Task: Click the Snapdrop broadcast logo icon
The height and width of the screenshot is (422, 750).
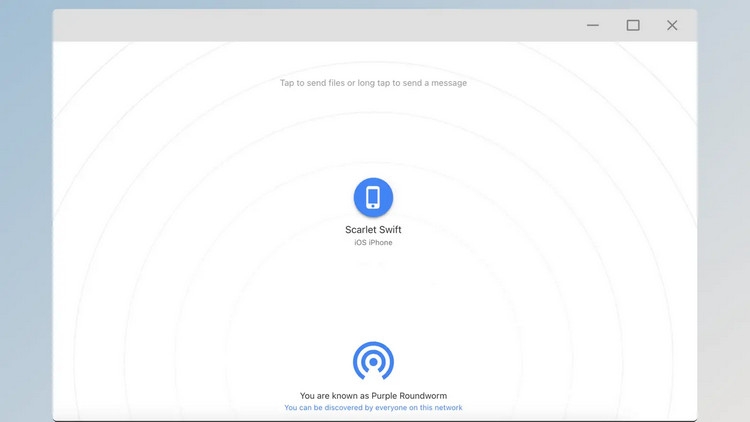Action: point(373,361)
